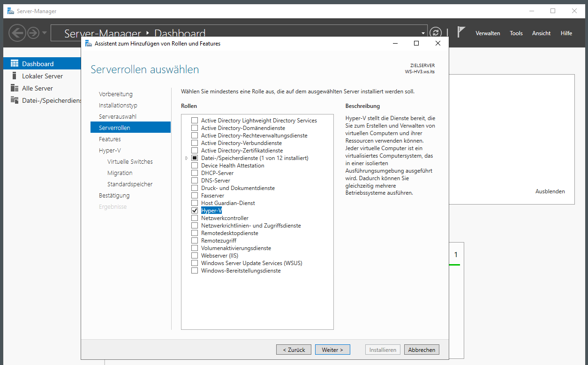
Task: Check Active Directory Lightweight Directory Services
Action: [x=195, y=121]
